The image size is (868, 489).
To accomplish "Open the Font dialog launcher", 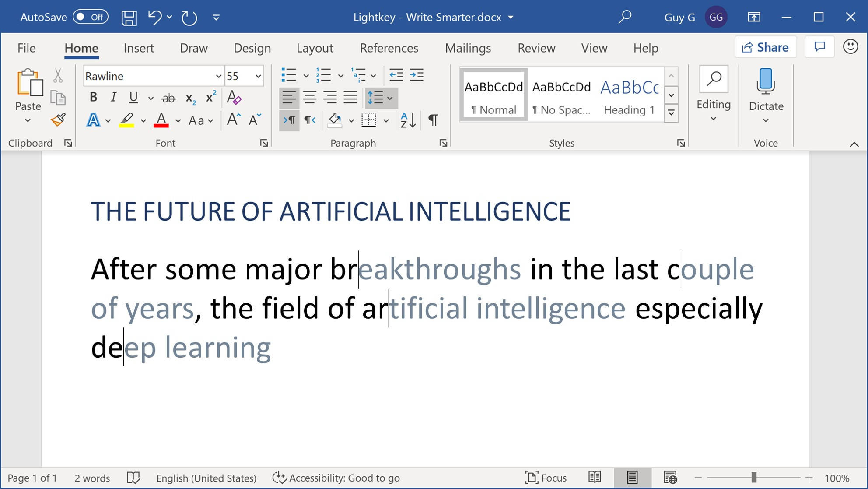I will click(264, 143).
